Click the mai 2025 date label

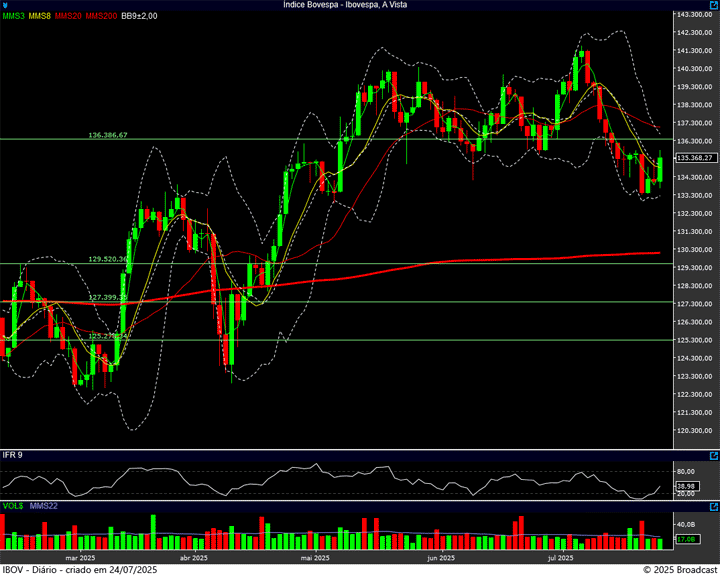[315, 558]
